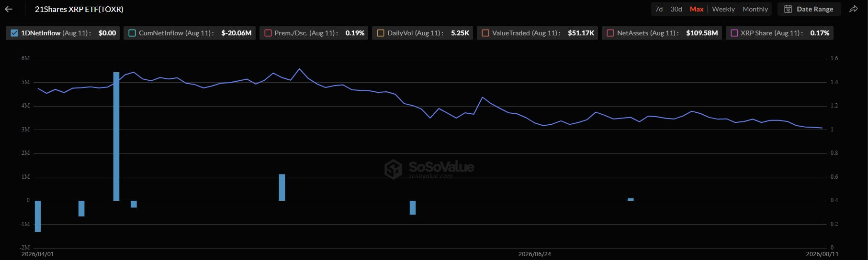Click the first negative outflow bar at 2026/04/01
The height and width of the screenshot is (260, 868).
(38, 216)
